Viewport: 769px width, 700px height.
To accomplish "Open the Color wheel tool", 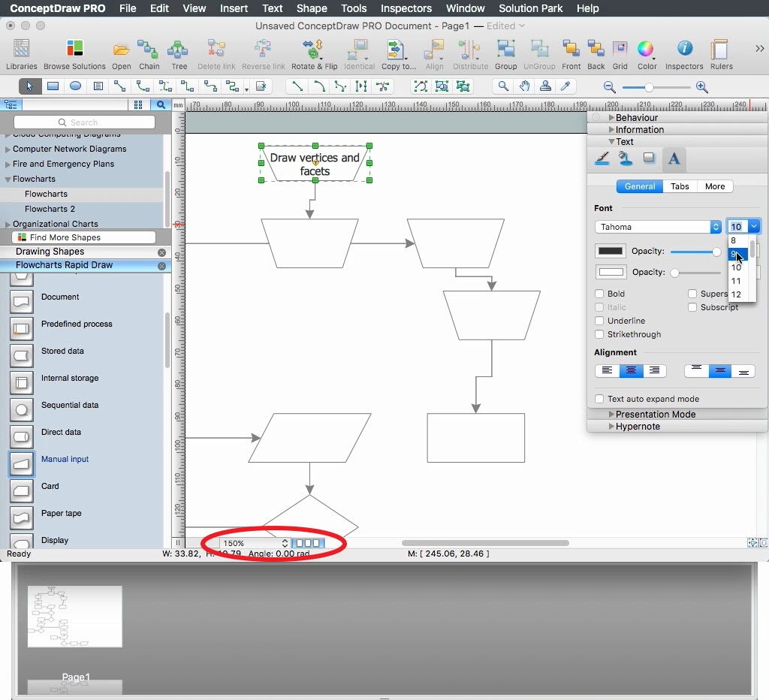I will coord(646,50).
